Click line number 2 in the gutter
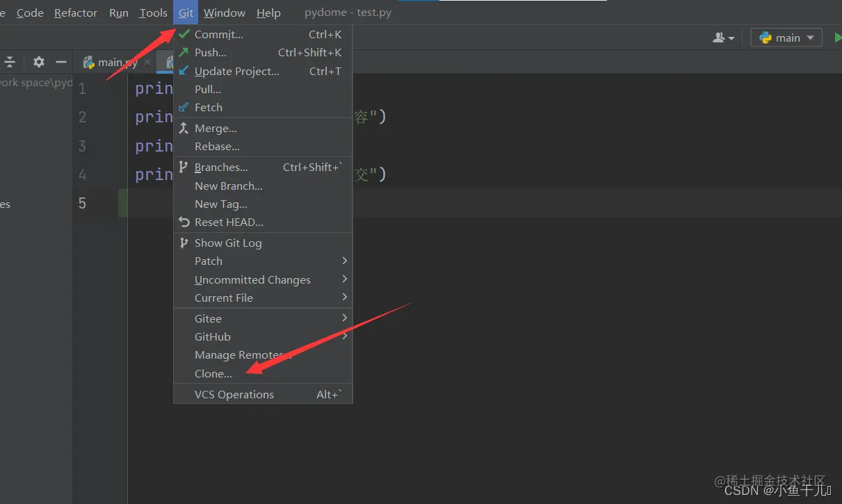The image size is (842, 504). point(82,117)
